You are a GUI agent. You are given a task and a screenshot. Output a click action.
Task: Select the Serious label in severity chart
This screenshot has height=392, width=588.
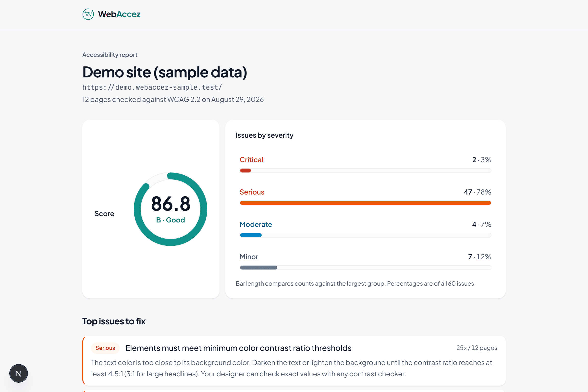point(252,192)
